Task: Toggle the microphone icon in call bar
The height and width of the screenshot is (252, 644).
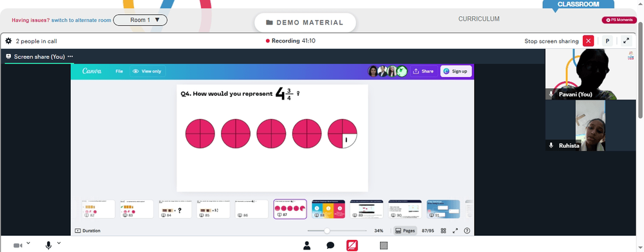Action: click(x=48, y=246)
